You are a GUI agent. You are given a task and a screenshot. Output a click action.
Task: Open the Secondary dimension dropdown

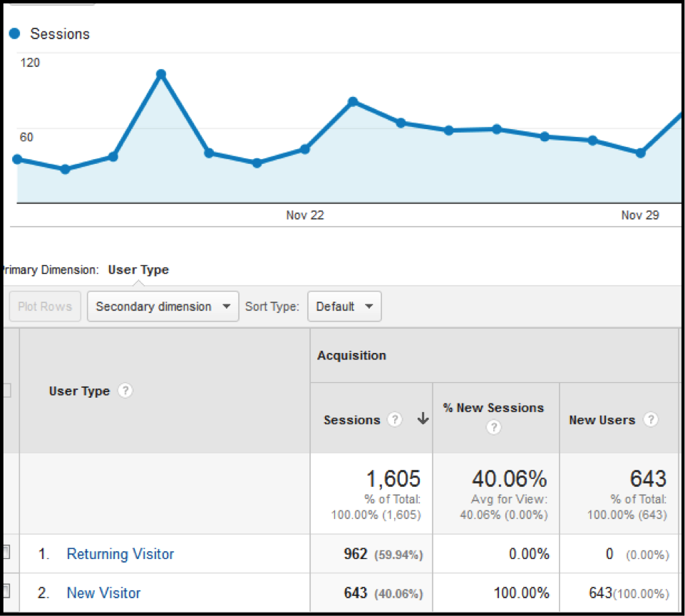(x=163, y=307)
